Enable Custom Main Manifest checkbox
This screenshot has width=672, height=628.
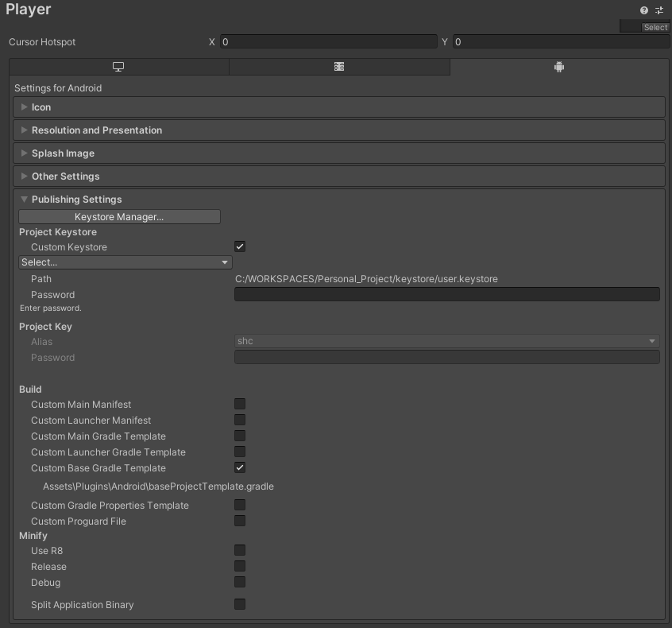240,404
